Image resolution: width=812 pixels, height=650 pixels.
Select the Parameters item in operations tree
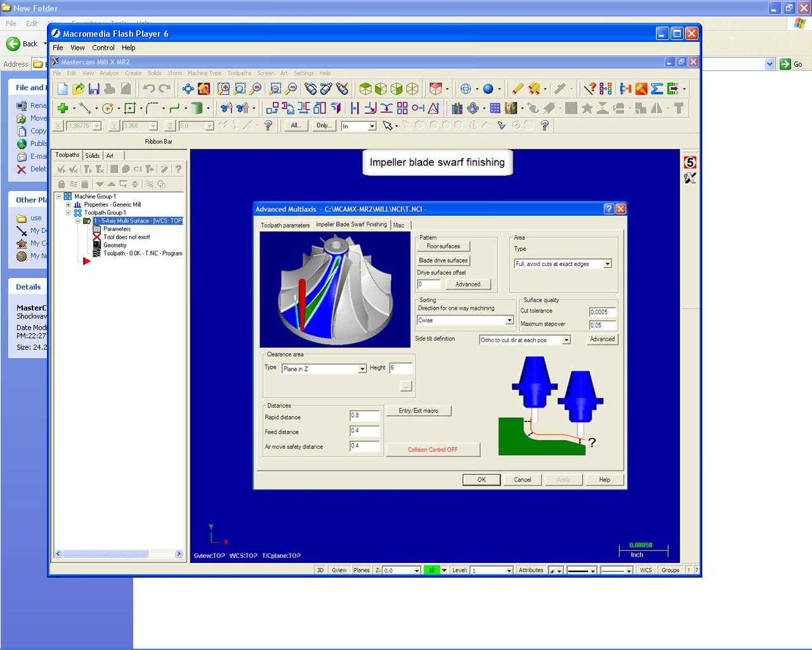point(117,229)
